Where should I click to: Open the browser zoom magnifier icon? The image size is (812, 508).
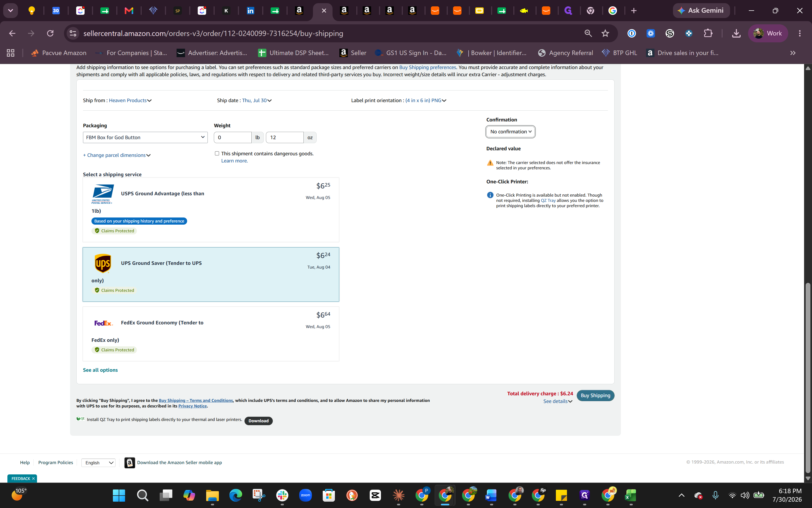588,33
